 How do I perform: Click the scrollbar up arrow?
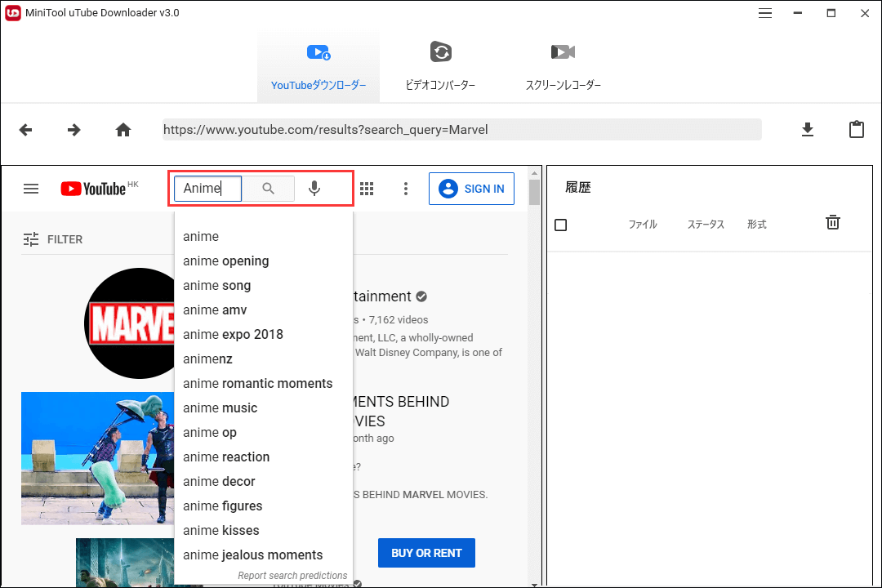coord(534,173)
